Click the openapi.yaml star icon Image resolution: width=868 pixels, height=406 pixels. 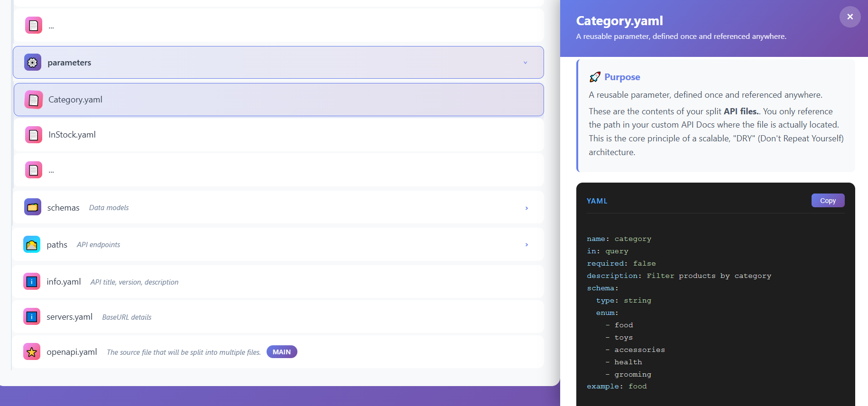coord(32,352)
